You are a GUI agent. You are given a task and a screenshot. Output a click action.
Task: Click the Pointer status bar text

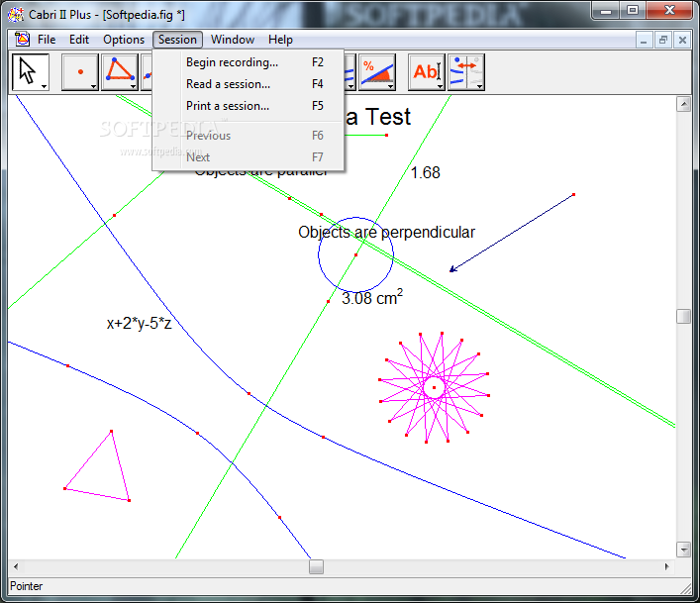(27, 586)
